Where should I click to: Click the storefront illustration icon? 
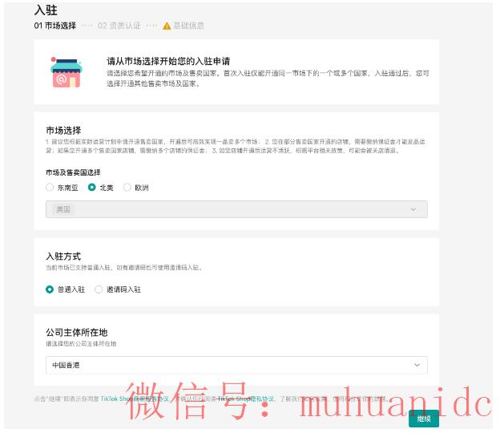pos(66,72)
